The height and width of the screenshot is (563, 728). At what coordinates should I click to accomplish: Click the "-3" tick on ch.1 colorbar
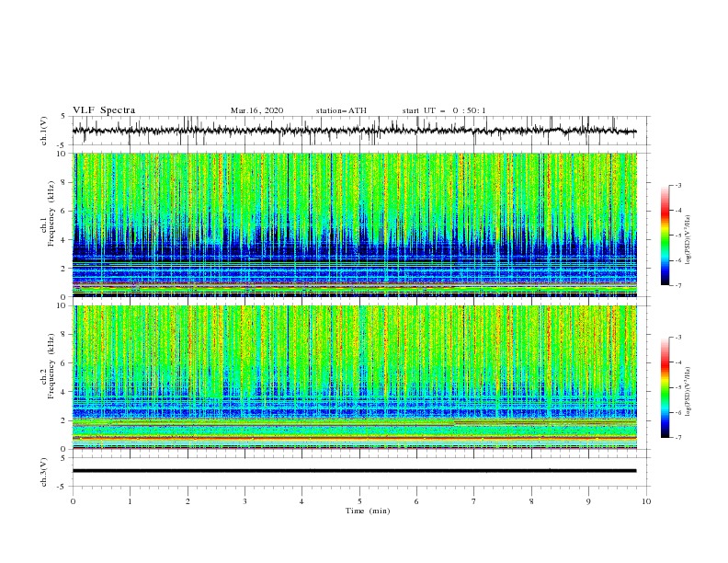click(677, 185)
